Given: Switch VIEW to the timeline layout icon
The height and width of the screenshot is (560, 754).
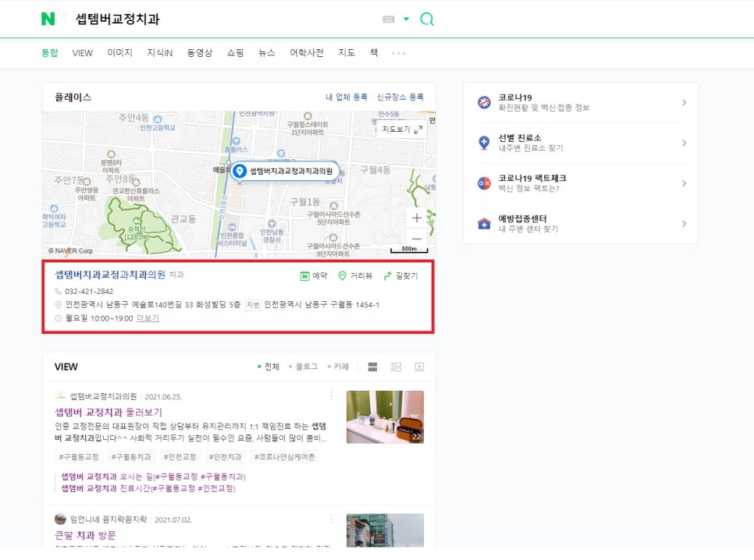Looking at the screenshot, I should [x=396, y=367].
